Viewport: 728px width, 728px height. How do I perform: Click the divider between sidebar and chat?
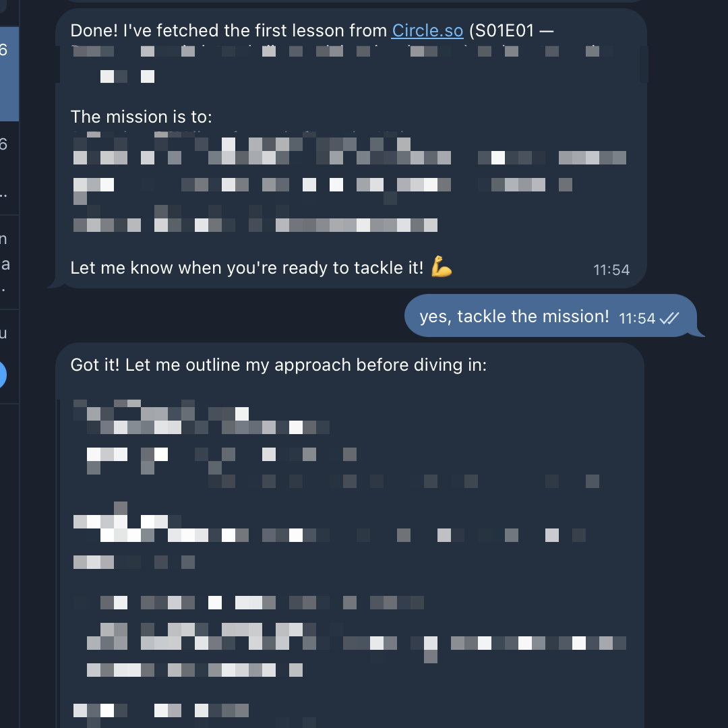coord(19,364)
